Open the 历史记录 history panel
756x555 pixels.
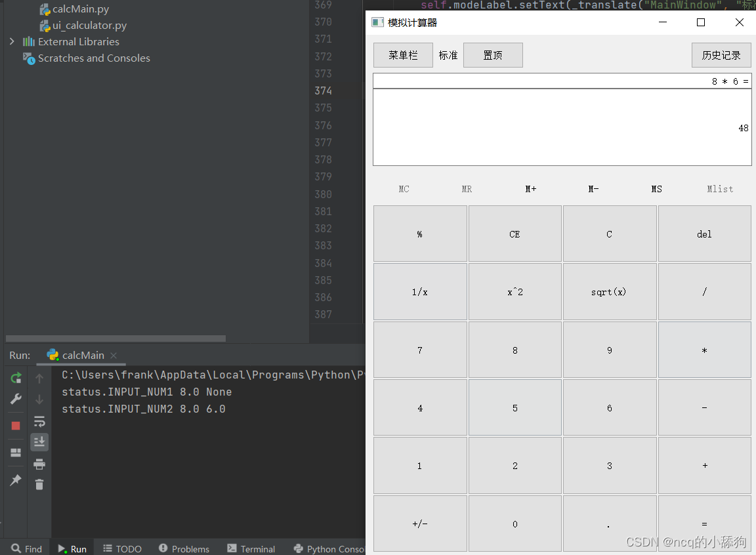point(721,55)
